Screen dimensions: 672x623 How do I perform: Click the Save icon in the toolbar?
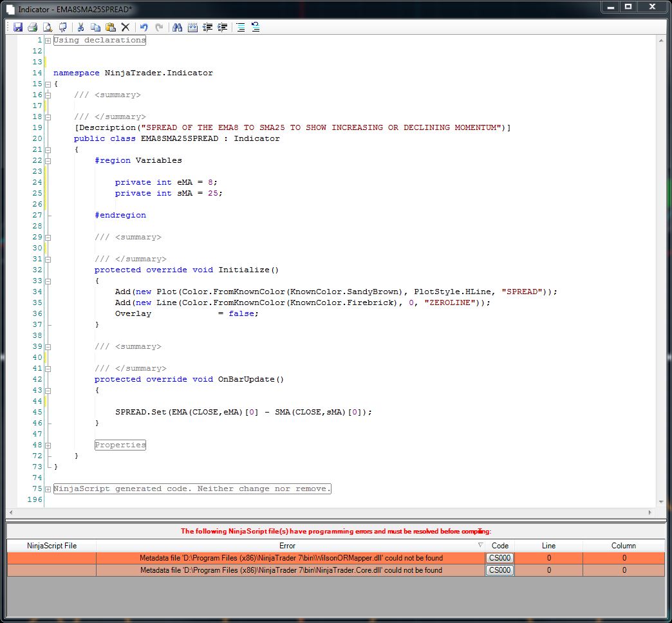[18, 27]
